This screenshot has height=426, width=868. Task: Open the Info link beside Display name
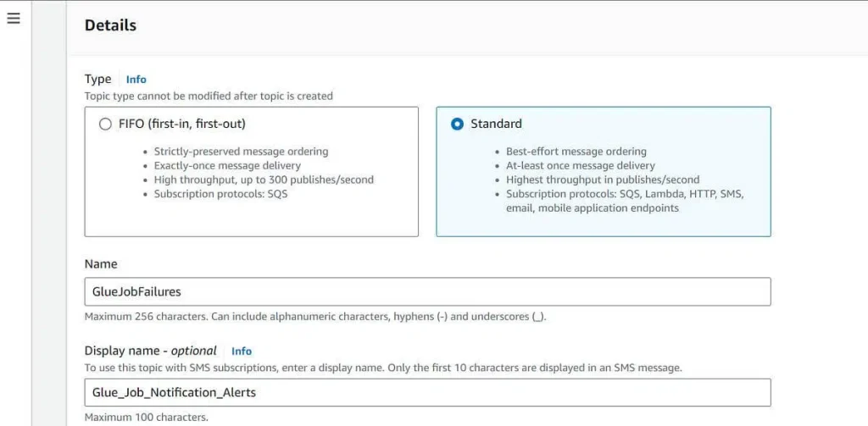(x=242, y=351)
